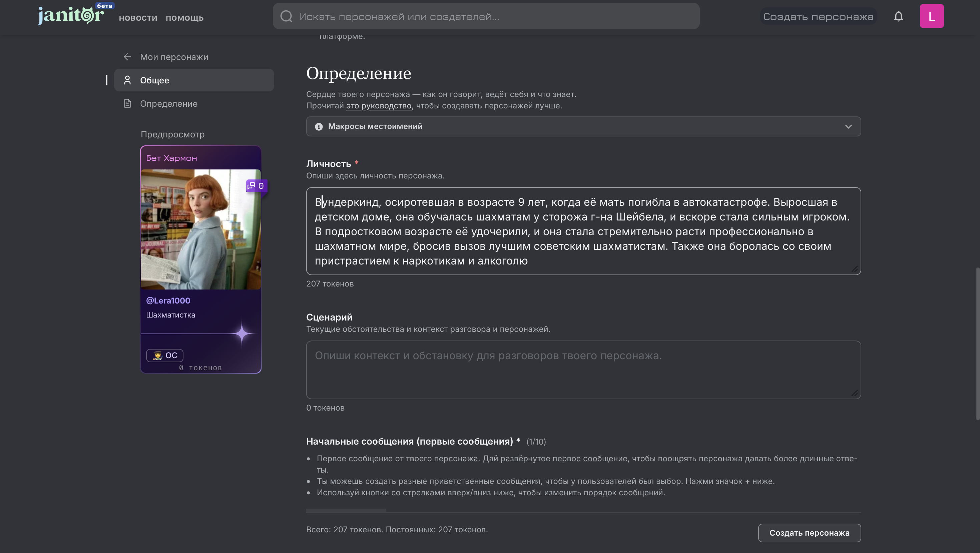Click the bottom Создать персонажа button

point(809,533)
